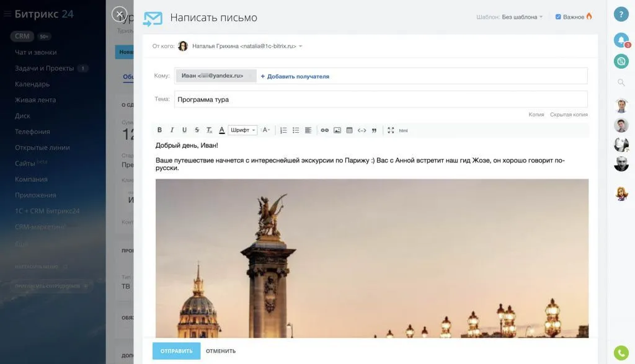Insert an image into the message
Viewport: 635px width, 364px height.
coord(337,130)
